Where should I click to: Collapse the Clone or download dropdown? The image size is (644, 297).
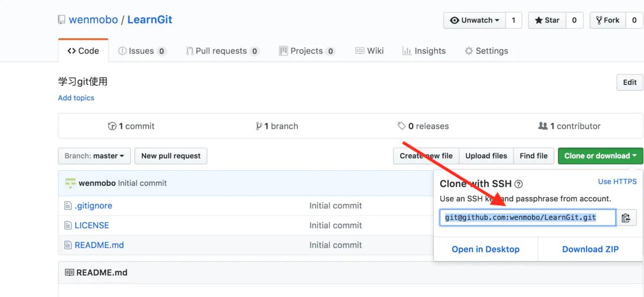(x=600, y=156)
